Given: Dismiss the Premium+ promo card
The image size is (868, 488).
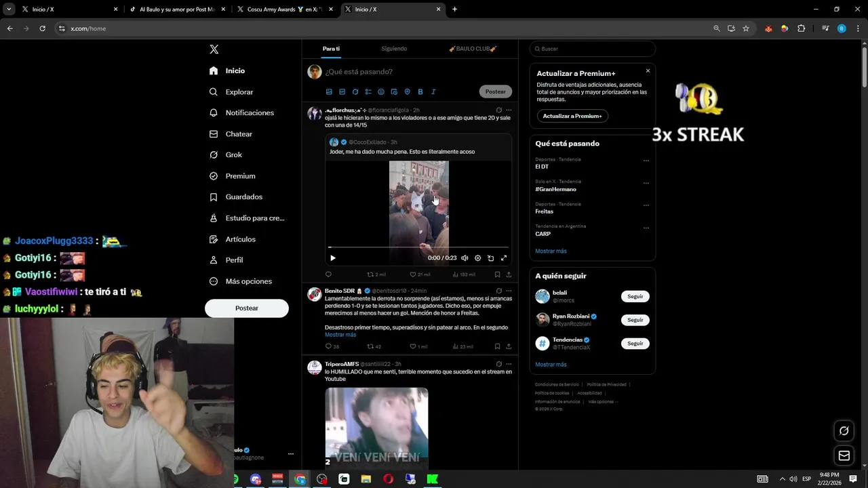Looking at the screenshot, I should [x=648, y=70].
